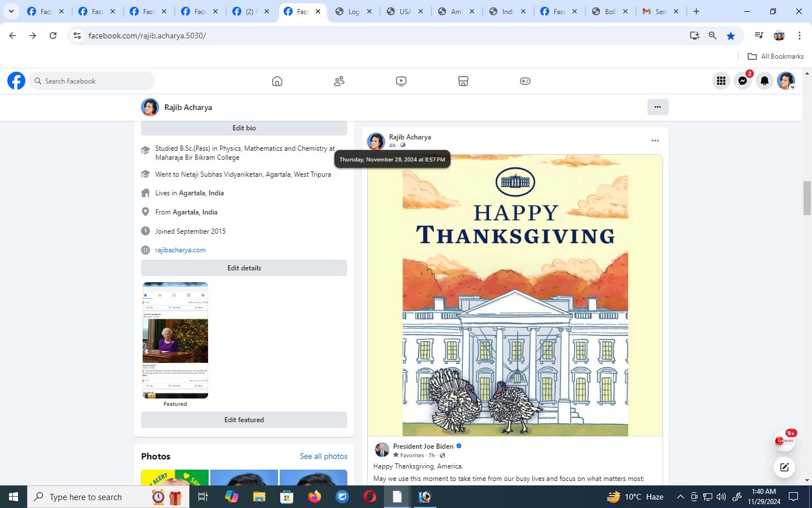Open the floating chat head with 9+ badge
The width and height of the screenshot is (812, 508).
(784, 440)
